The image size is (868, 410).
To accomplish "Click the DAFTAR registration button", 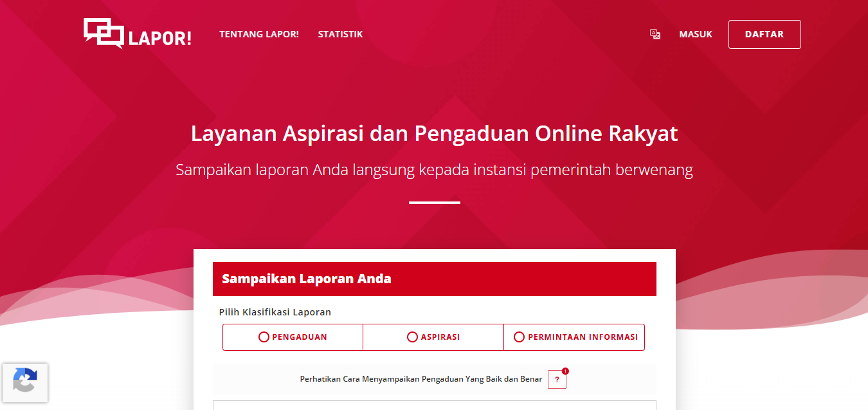I will click(x=764, y=34).
